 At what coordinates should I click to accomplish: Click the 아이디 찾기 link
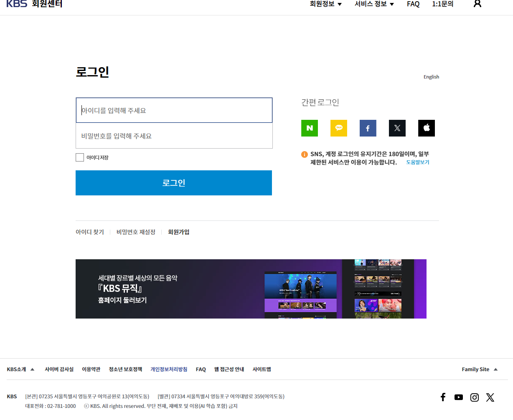pos(90,232)
